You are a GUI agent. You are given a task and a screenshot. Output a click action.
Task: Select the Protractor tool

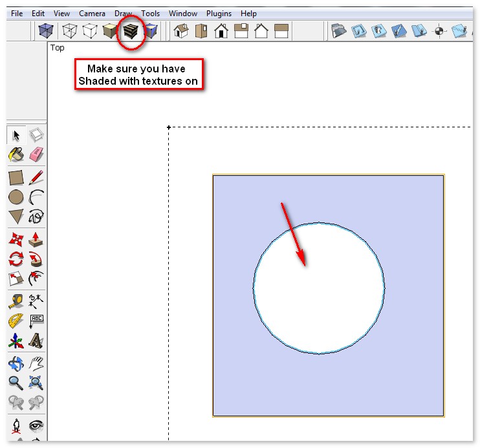click(x=16, y=321)
